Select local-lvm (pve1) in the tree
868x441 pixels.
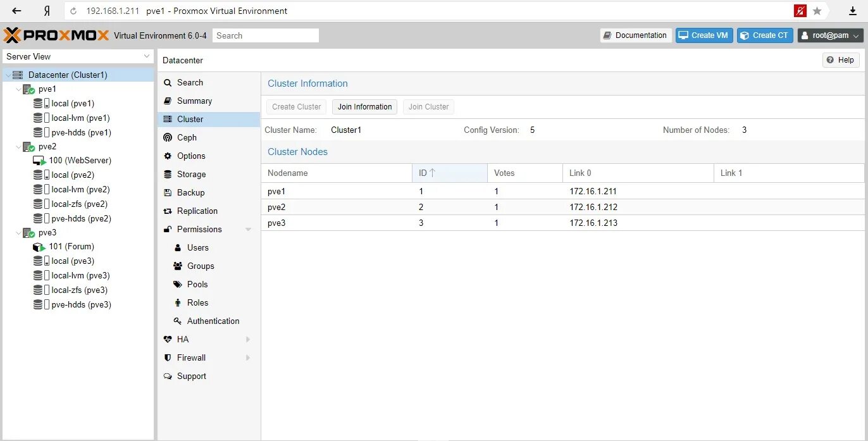pos(80,118)
